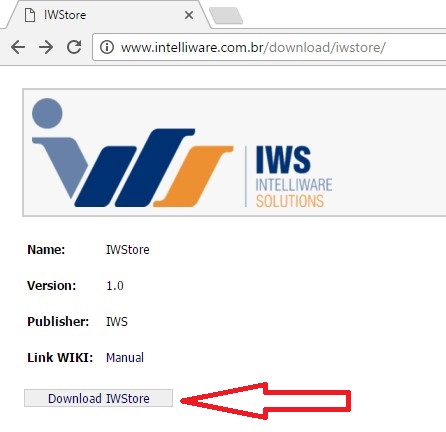Select the IWStore tab title
The width and height of the screenshot is (446, 432).
(x=65, y=15)
